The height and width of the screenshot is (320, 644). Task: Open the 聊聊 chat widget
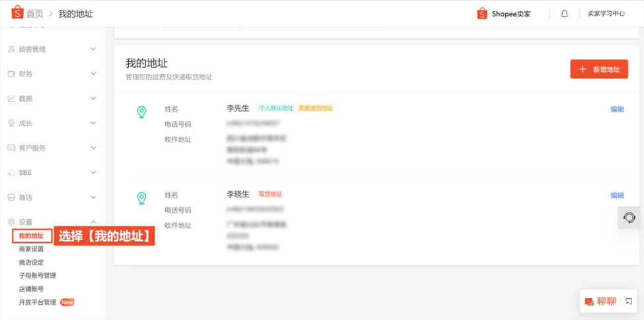point(601,302)
